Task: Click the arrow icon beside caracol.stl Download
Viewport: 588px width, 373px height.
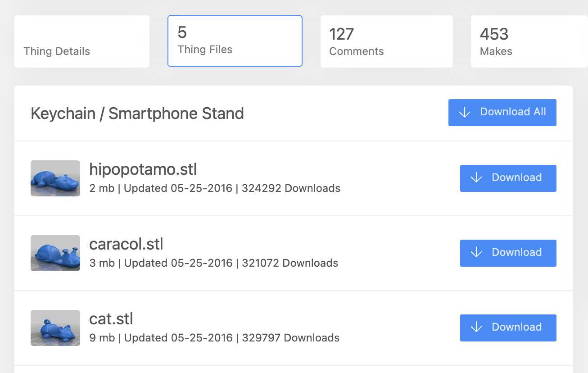Action: click(476, 253)
